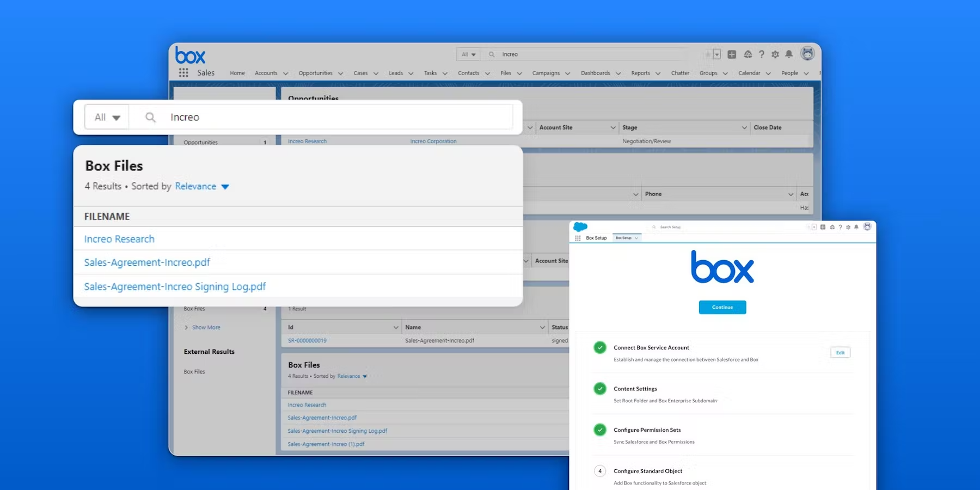Click the Continue button in Box Setup

[722, 307]
